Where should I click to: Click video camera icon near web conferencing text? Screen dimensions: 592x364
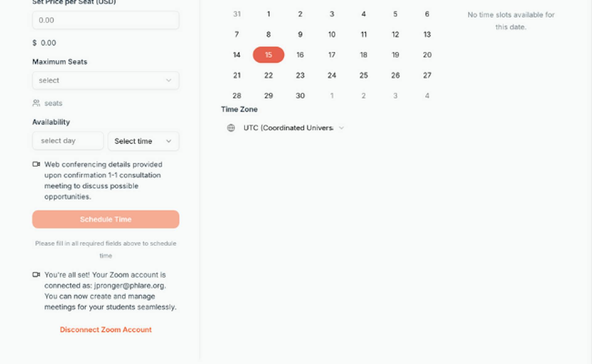[36, 164]
